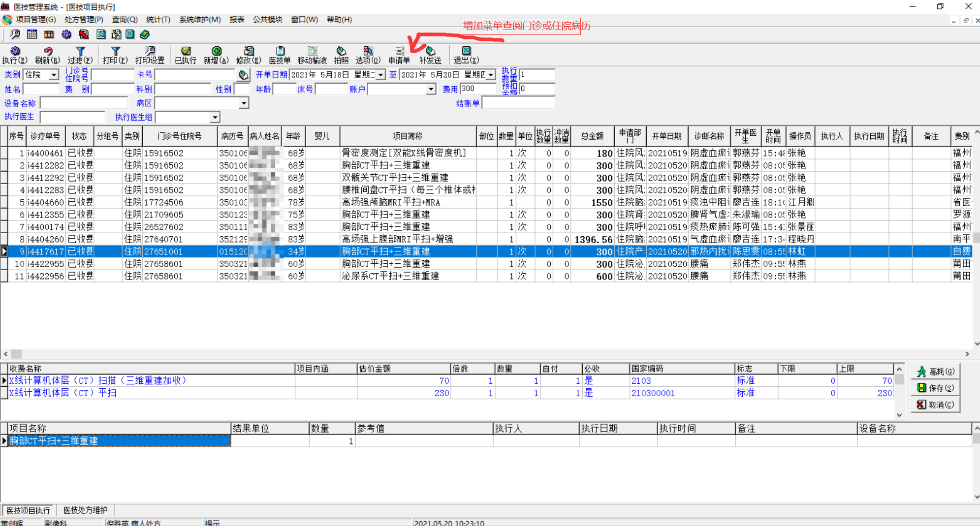Select the row 骨密度测定[双能X线骨密度机]

coord(486,153)
